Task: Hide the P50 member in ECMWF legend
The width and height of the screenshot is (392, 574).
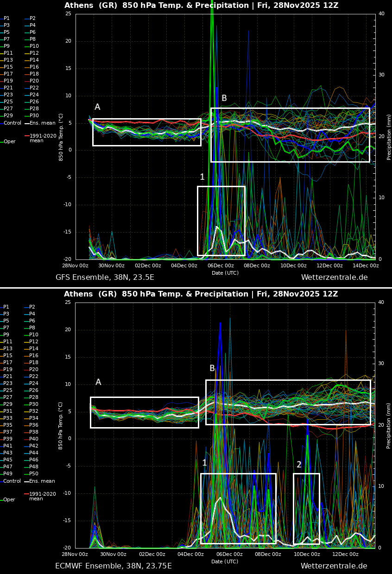Action: tap(33, 474)
